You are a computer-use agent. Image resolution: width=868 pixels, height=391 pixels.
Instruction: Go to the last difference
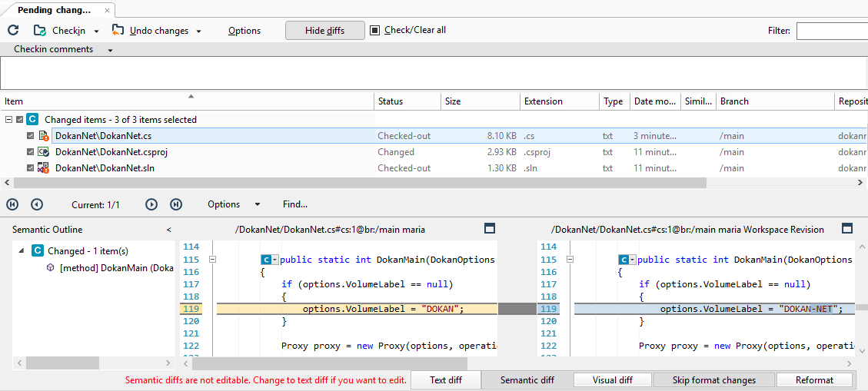click(176, 204)
